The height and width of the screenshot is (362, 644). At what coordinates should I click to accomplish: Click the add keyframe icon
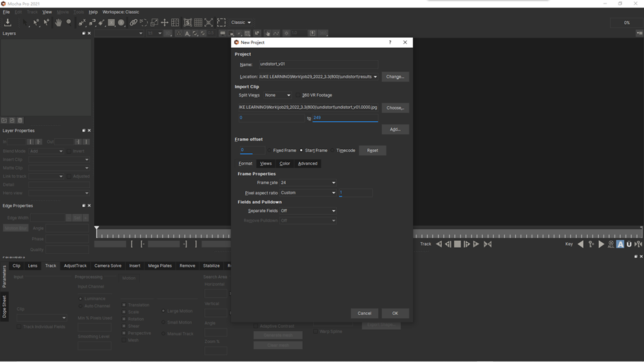click(x=591, y=244)
